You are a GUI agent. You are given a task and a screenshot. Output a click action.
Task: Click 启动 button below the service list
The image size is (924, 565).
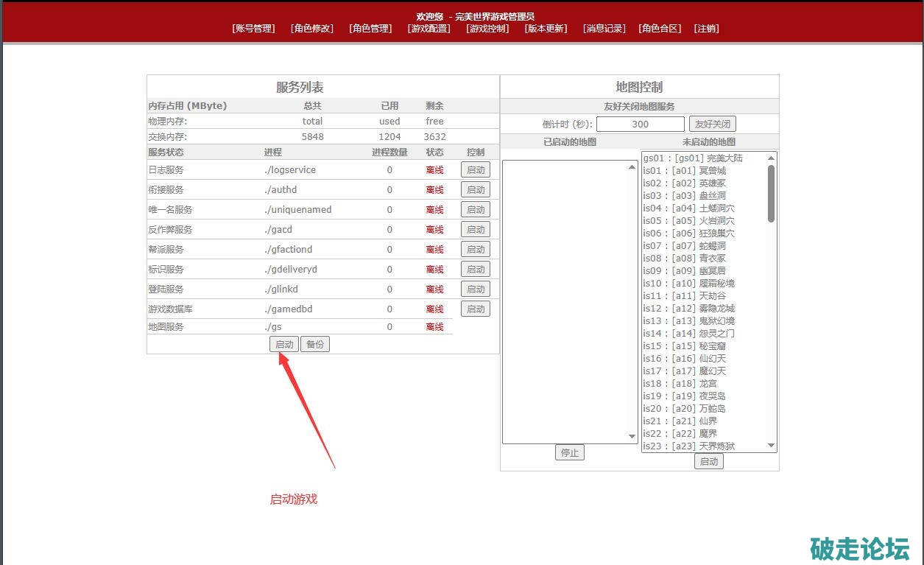284,345
